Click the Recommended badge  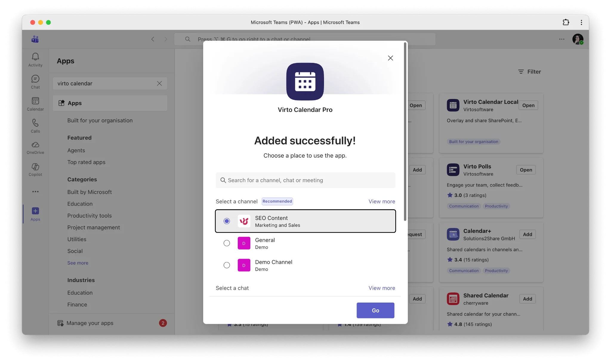click(277, 202)
